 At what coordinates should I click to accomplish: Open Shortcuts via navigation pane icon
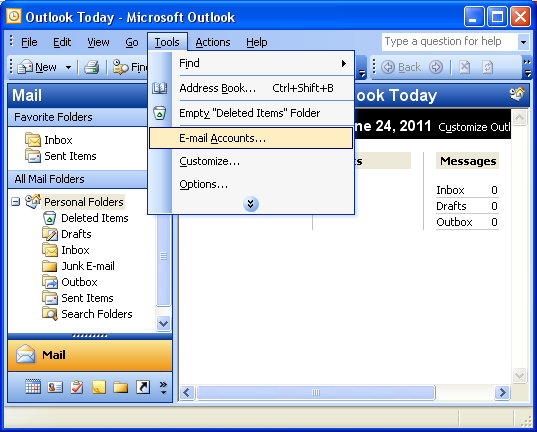[x=143, y=387]
